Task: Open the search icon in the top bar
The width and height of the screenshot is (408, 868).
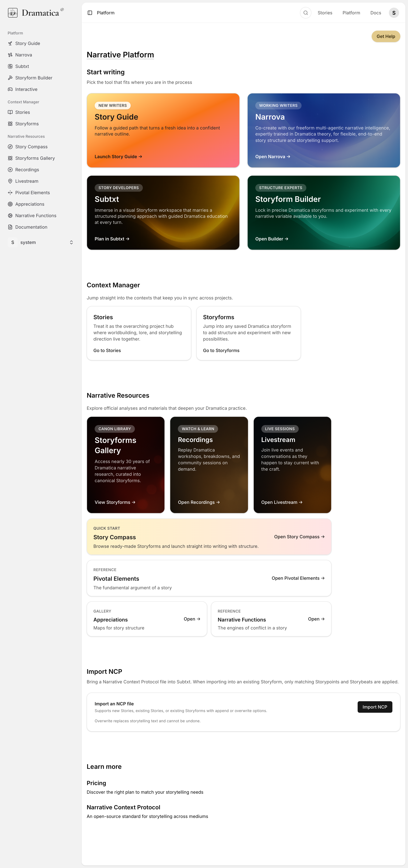Action: pyautogui.click(x=305, y=12)
